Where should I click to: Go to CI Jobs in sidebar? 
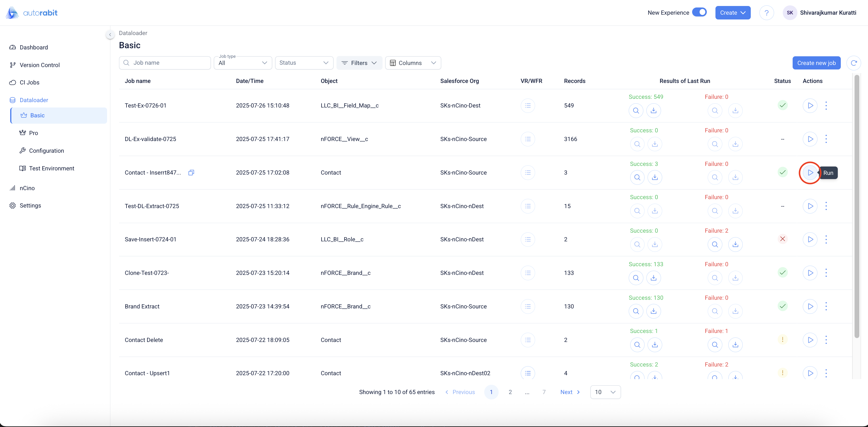pyautogui.click(x=29, y=82)
